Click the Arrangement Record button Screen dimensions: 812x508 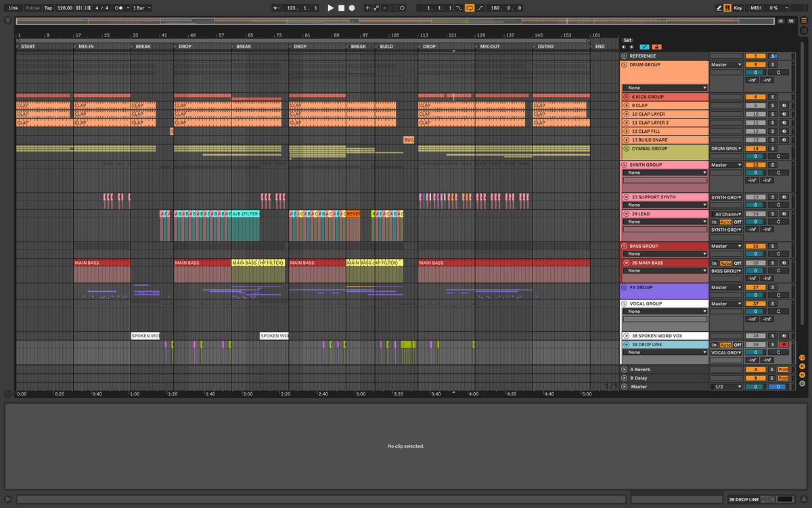tap(352, 8)
